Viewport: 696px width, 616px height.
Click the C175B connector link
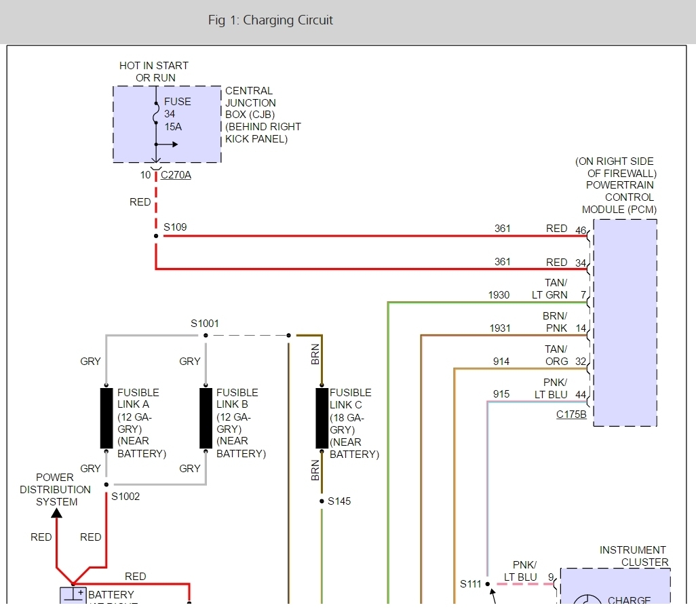point(571,414)
